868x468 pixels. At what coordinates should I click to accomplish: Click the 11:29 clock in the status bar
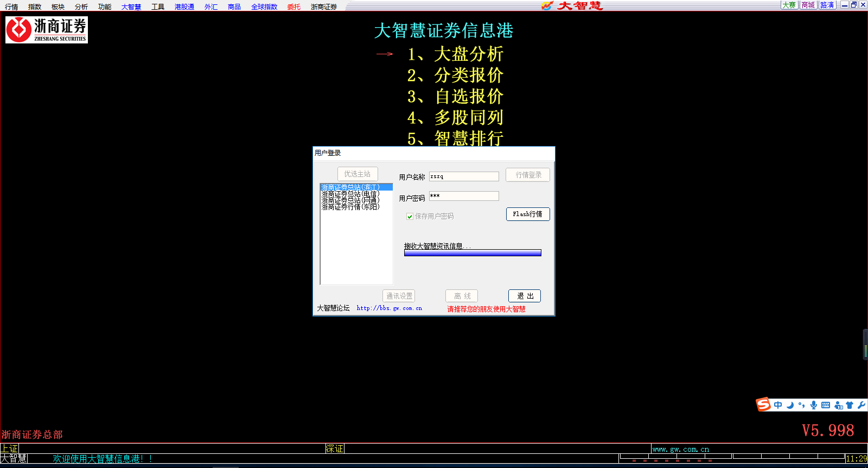click(x=857, y=459)
